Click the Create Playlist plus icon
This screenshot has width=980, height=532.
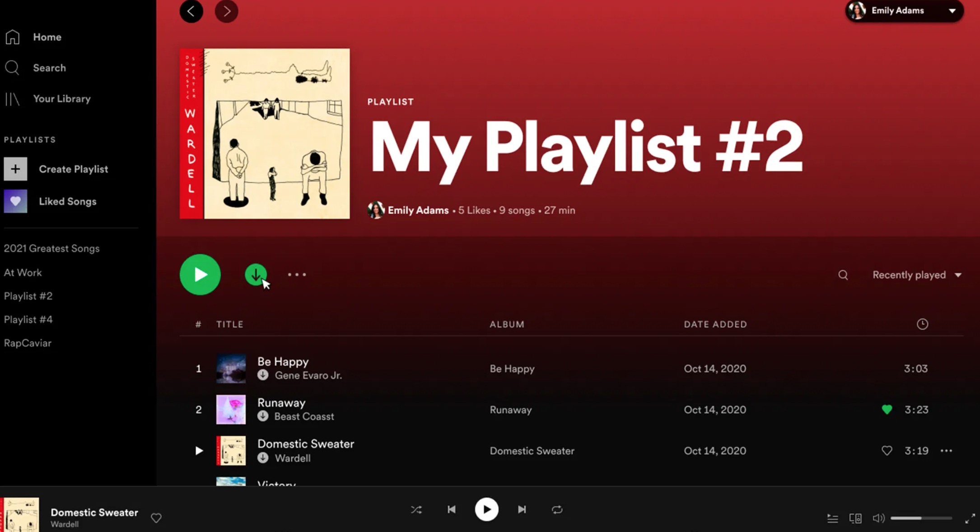point(15,169)
